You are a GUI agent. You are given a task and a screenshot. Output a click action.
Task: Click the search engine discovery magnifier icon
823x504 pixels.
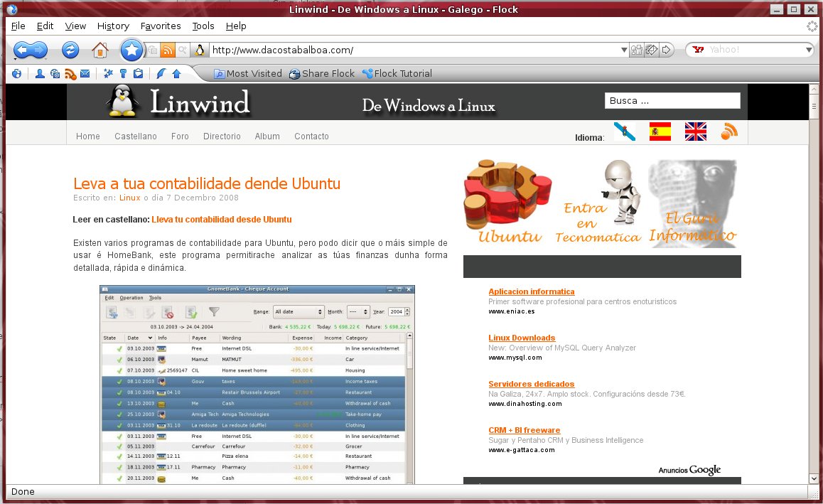pos(182,50)
